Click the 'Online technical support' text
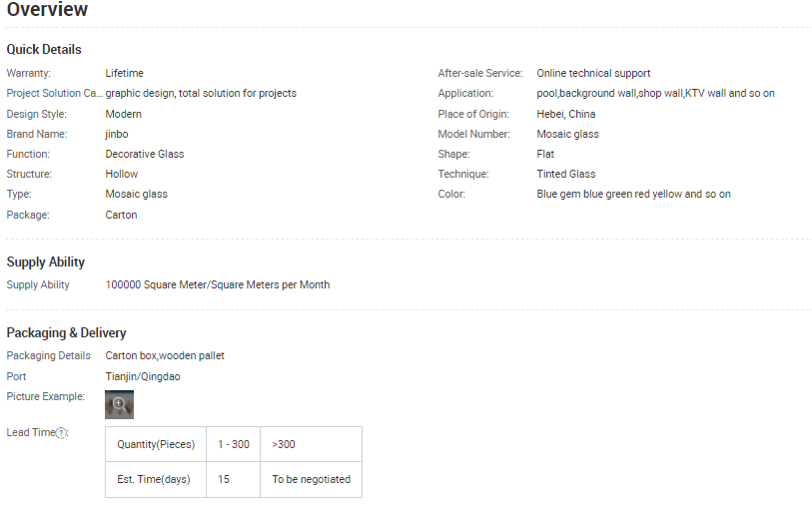The image size is (812, 515). click(593, 73)
